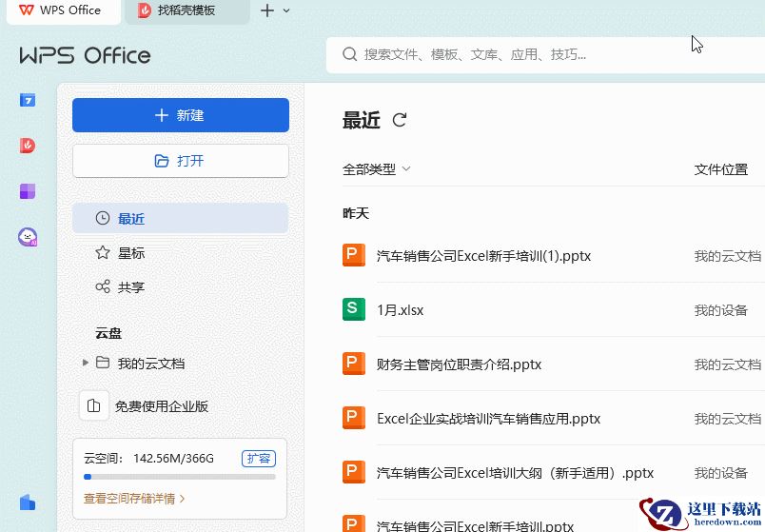Click the PPT icon of 财务主管岗位职责介绍.pptx
This screenshot has height=532, width=765.
tap(354, 364)
